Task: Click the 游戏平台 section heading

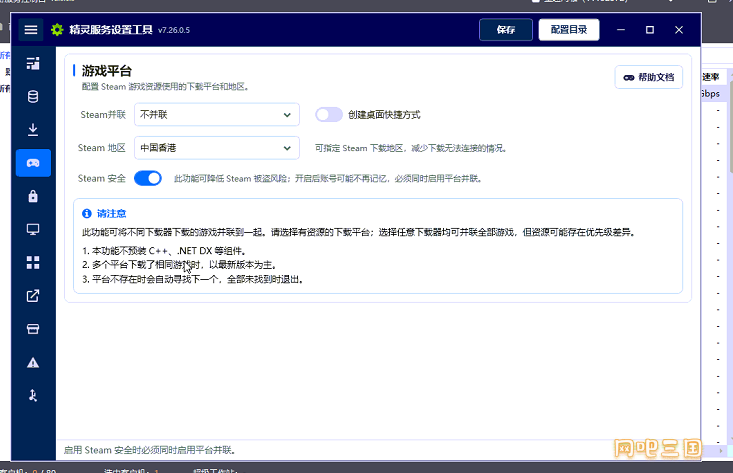Action: click(x=107, y=71)
